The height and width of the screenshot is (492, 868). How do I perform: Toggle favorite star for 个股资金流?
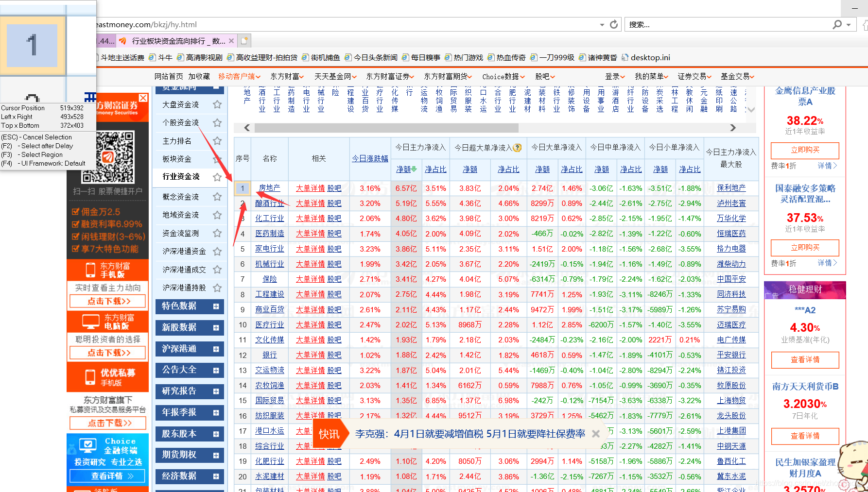(x=217, y=123)
